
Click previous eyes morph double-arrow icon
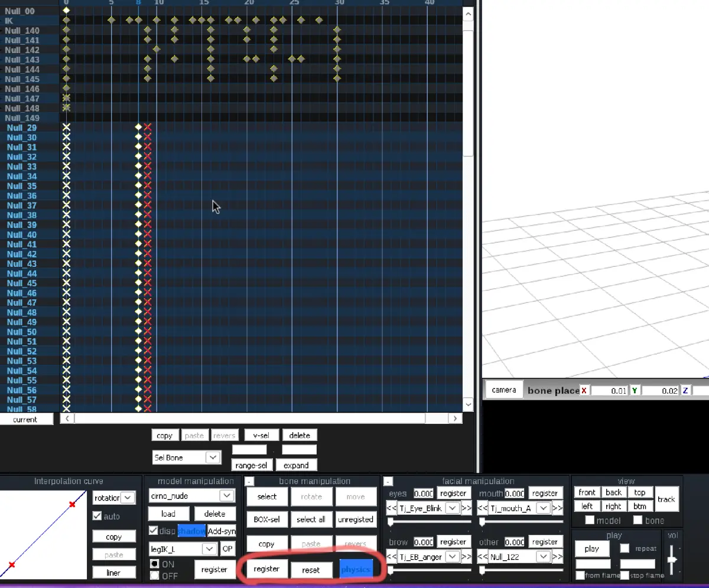point(391,508)
